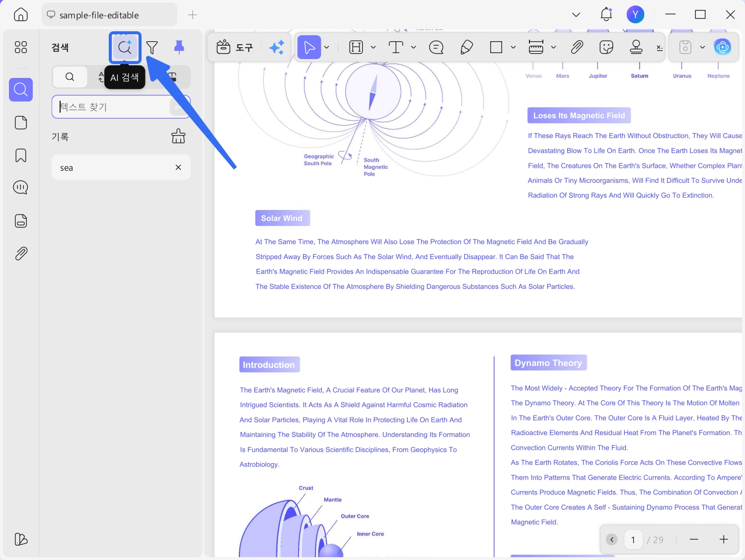Select the 'sample-file-editable' tab
The image size is (745, 560).
pos(110,15)
